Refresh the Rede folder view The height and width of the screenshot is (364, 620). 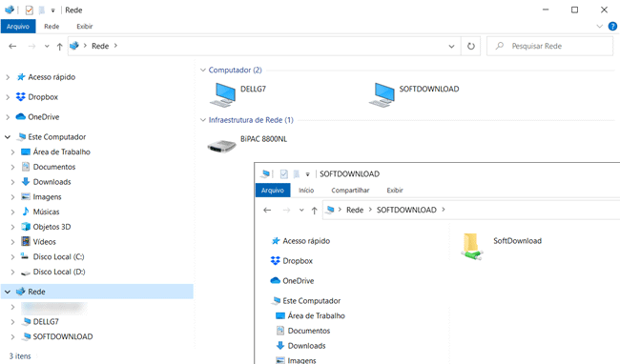click(470, 46)
